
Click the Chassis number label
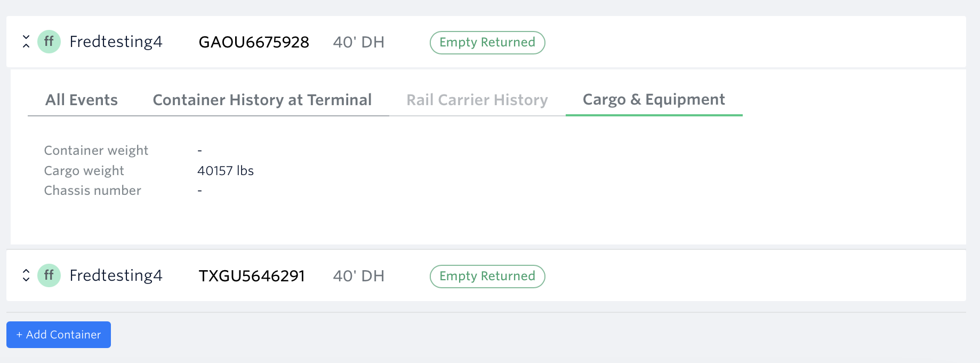pos(93,191)
